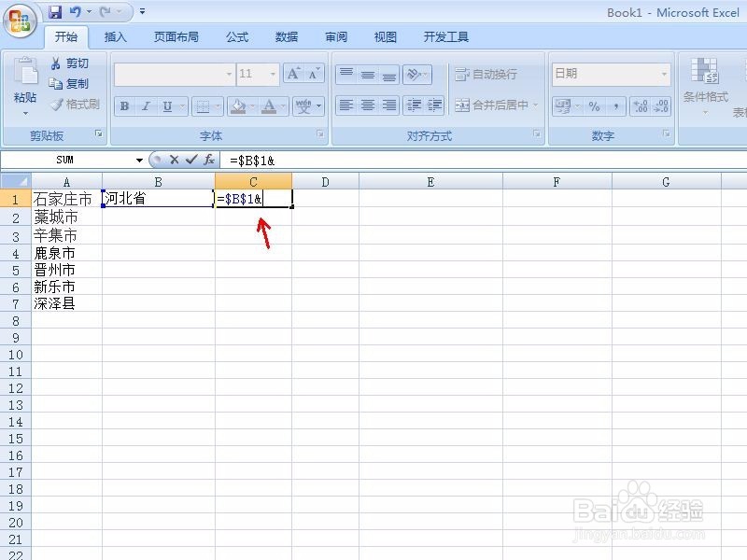This screenshot has width=747, height=560.
Task: Open the borders button
Action: tap(203, 105)
